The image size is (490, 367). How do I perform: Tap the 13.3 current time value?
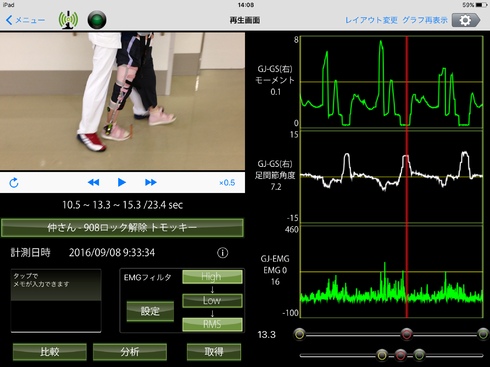pyautogui.click(x=267, y=334)
